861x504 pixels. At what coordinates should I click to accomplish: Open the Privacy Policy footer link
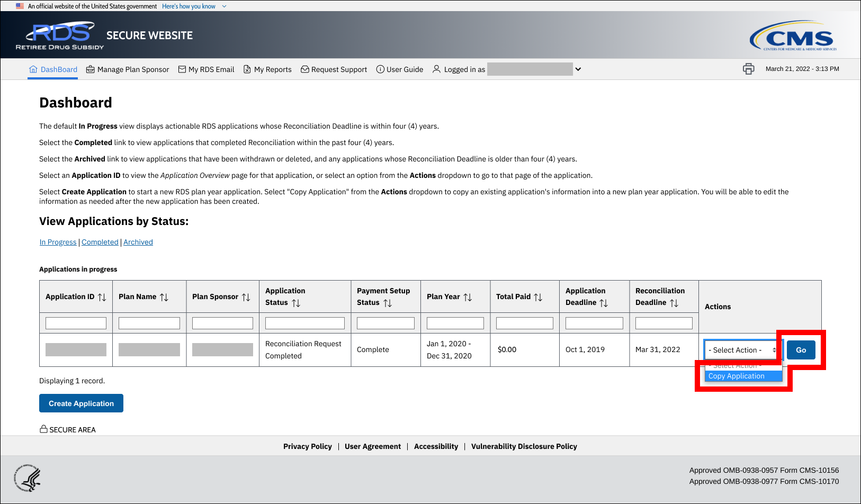tap(307, 446)
